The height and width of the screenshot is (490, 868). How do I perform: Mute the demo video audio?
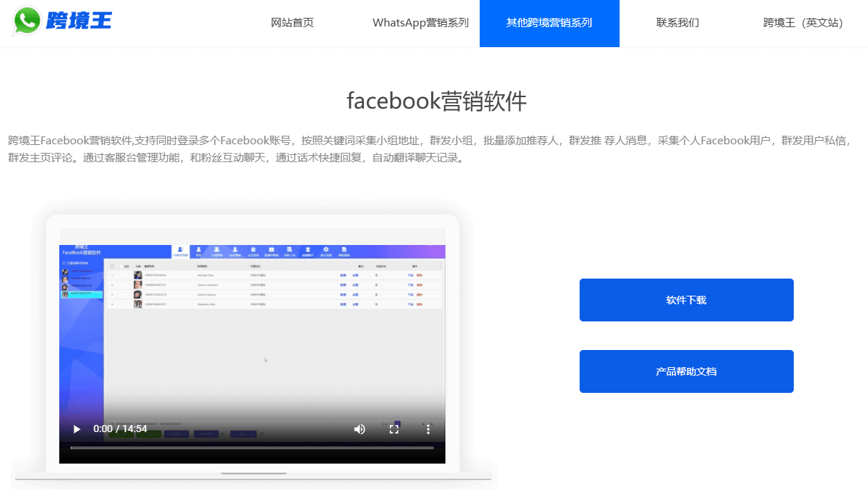pos(360,429)
